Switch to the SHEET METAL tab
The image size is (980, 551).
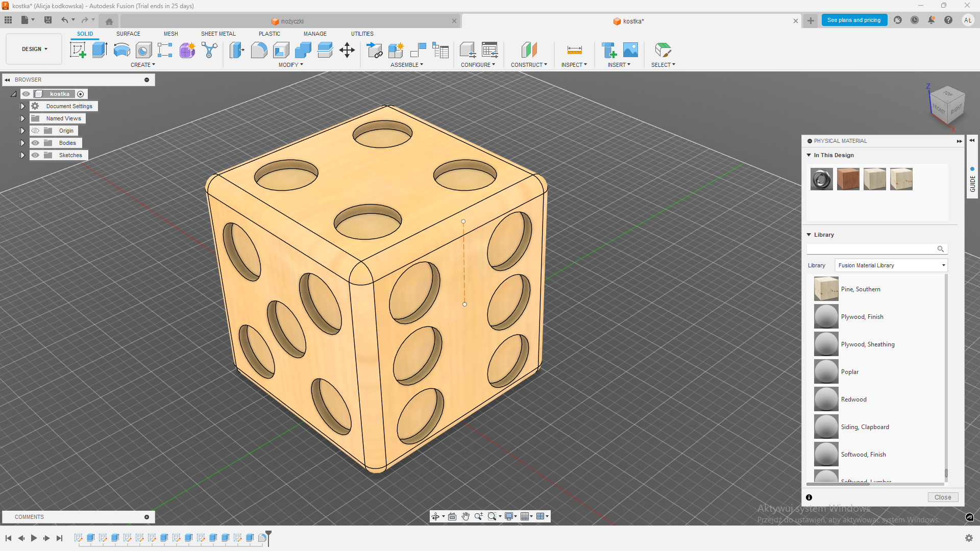[x=218, y=34]
